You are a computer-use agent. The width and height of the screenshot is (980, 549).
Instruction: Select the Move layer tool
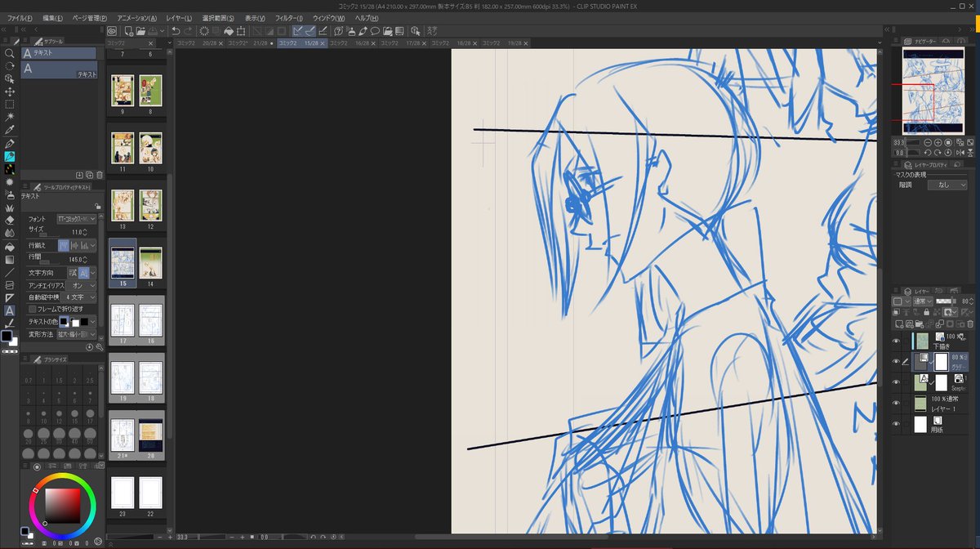coord(10,91)
